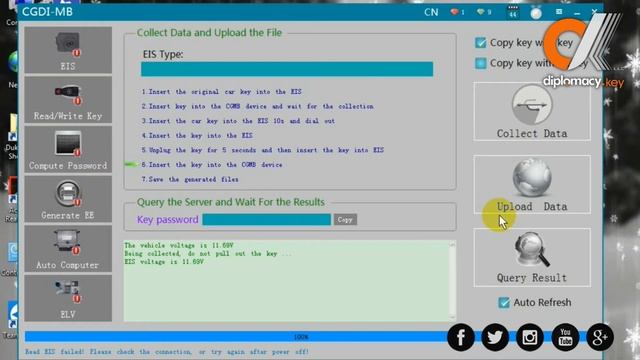Click step '7.Save the generated files'
The image size is (640, 360).
[x=190, y=179]
